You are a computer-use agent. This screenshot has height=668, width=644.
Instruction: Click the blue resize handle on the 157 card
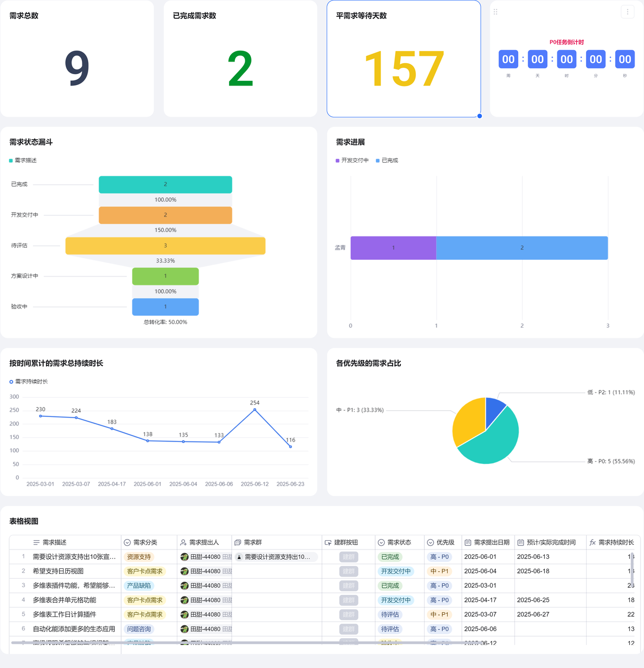coord(480,116)
